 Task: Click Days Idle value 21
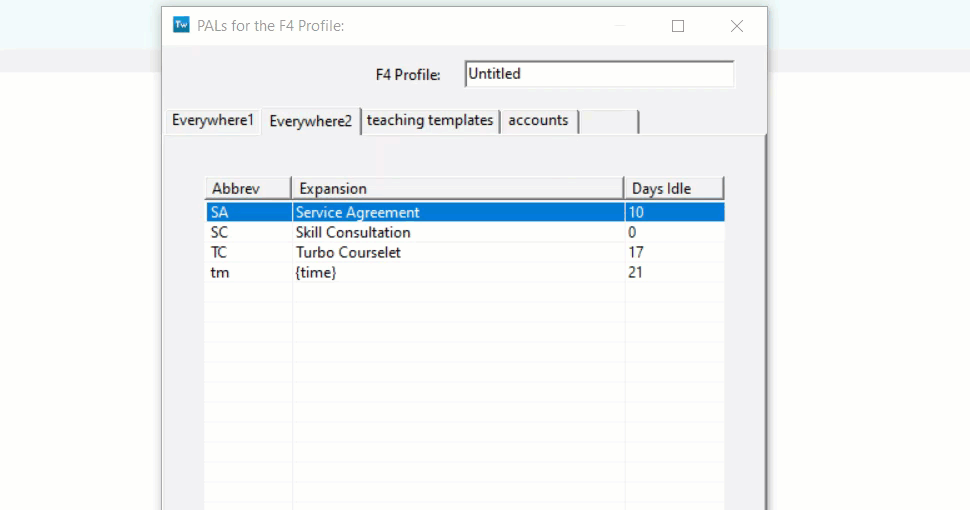click(635, 272)
